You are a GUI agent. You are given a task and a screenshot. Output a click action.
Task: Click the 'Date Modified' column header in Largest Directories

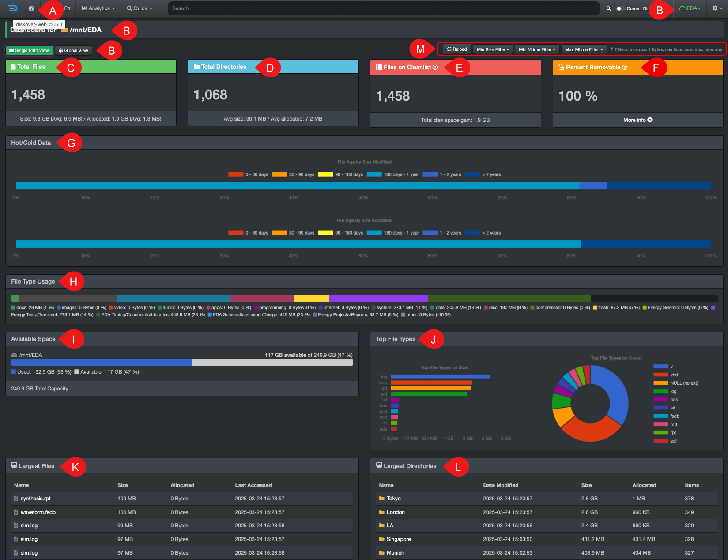click(x=501, y=485)
